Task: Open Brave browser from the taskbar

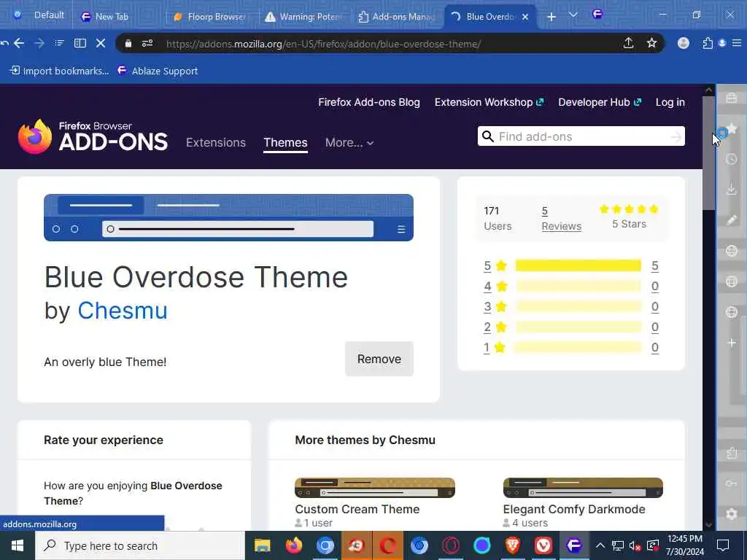Action: pyautogui.click(x=512, y=545)
